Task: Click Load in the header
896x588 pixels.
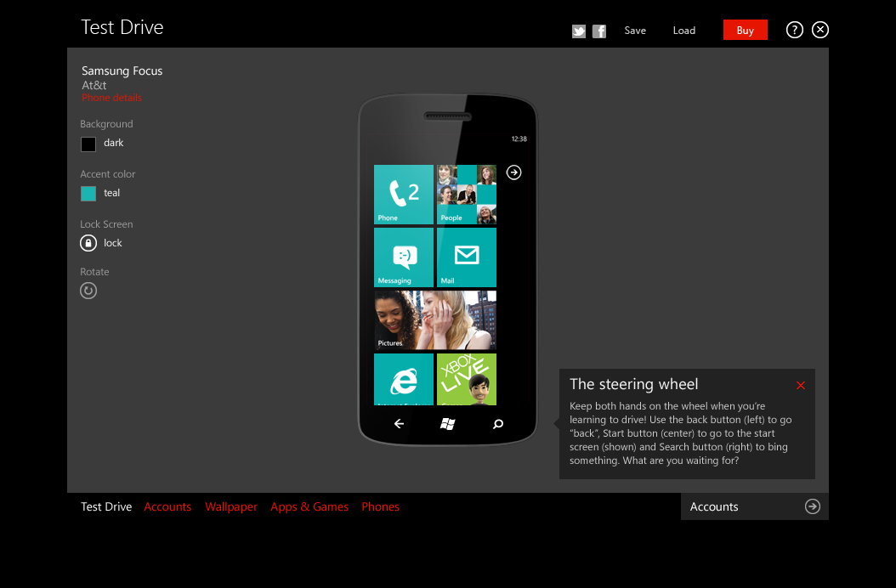Action: 684,31
